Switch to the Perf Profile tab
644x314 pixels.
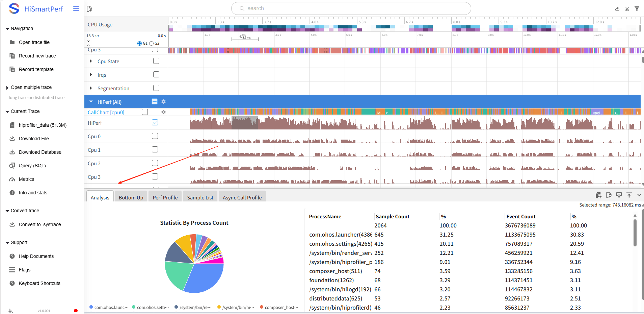pyautogui.click(x=165, y=197)
